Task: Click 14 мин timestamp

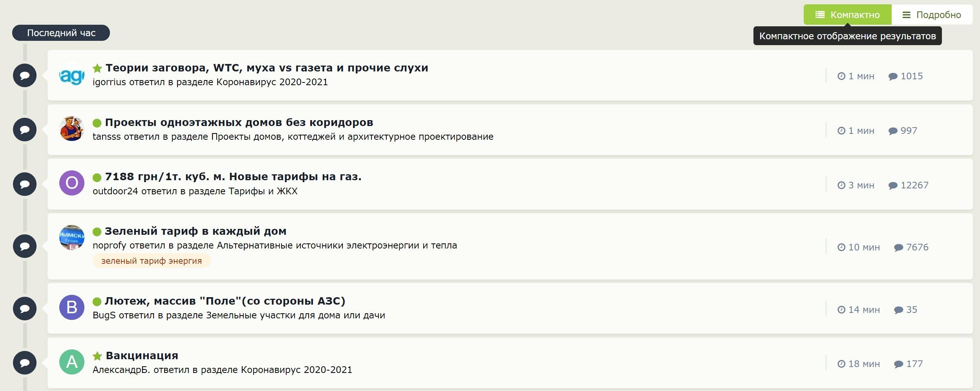Action: click(859, 310)
